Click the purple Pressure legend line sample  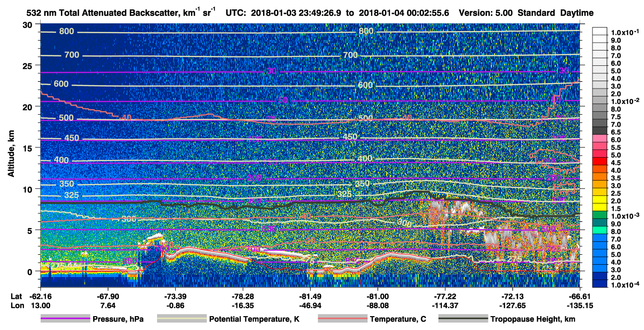coord(65,319)
